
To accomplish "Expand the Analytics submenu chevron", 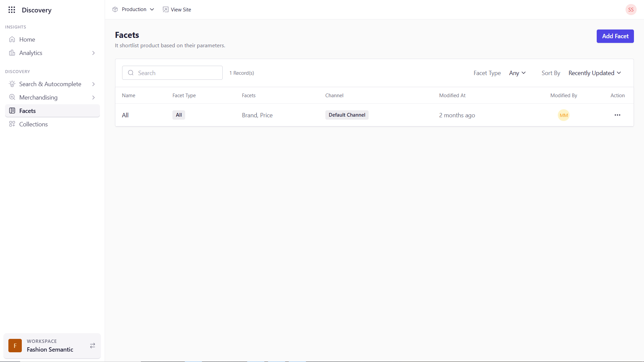I will [94, 53].
